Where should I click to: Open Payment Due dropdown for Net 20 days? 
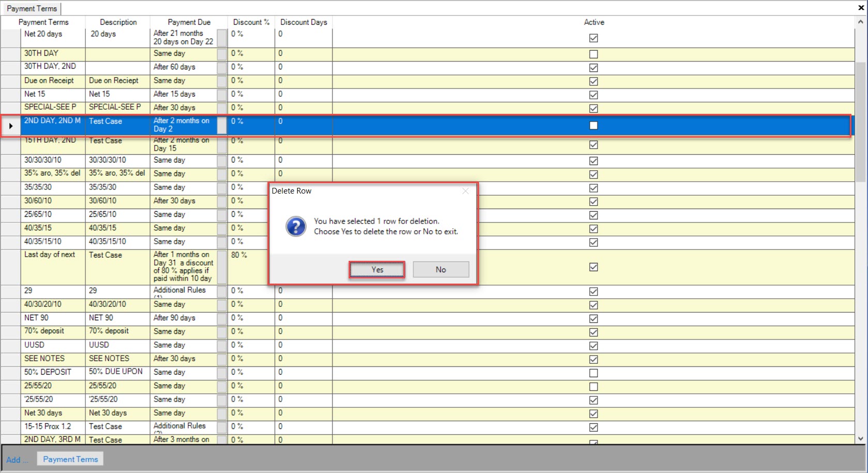tap(222, 38)
